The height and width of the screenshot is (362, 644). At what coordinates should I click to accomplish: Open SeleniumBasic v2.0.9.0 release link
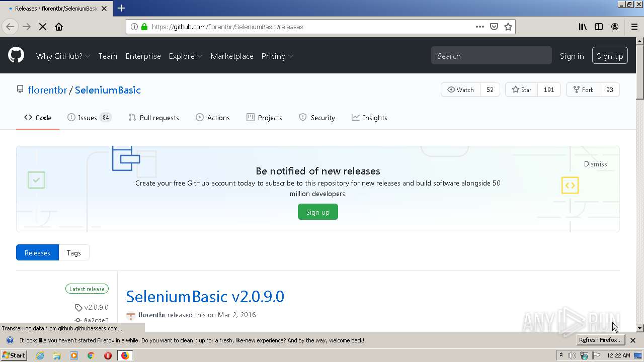point(205,296)
